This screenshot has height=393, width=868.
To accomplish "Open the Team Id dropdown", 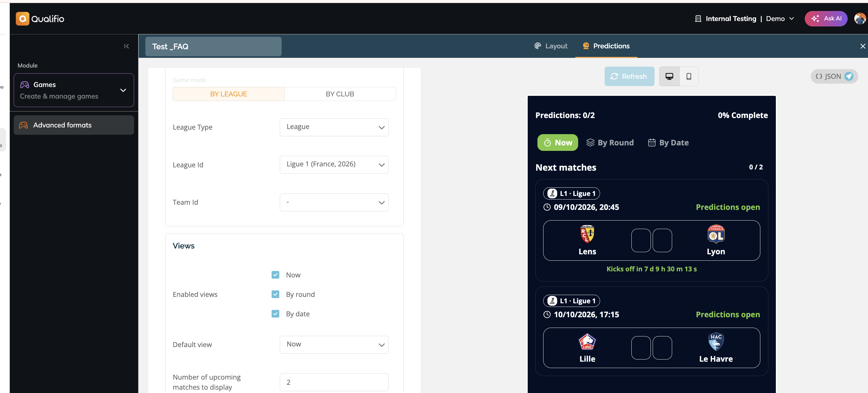I will coord(334,202).
